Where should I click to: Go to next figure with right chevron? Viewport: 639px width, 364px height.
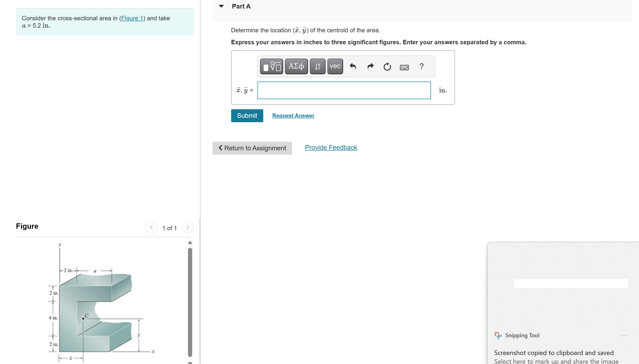(x=188, y=228)
